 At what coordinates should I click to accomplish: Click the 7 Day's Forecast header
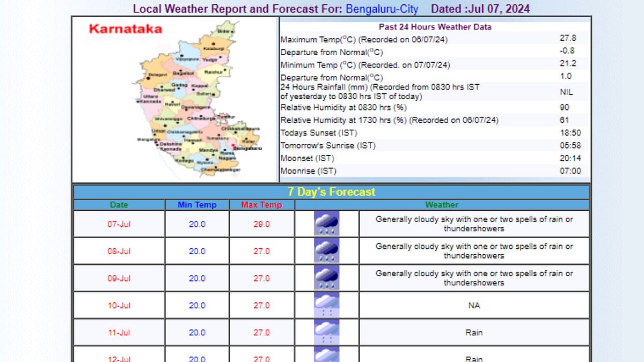click(x=331, y=192)
